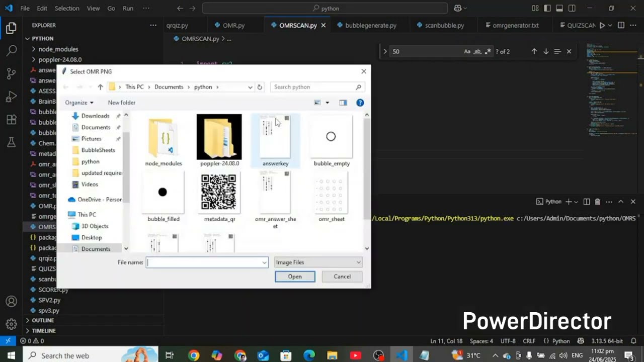Screen dimensions: 644x362
Task: Toggle Match Whole Word in find widget
Action: point(477,51)
